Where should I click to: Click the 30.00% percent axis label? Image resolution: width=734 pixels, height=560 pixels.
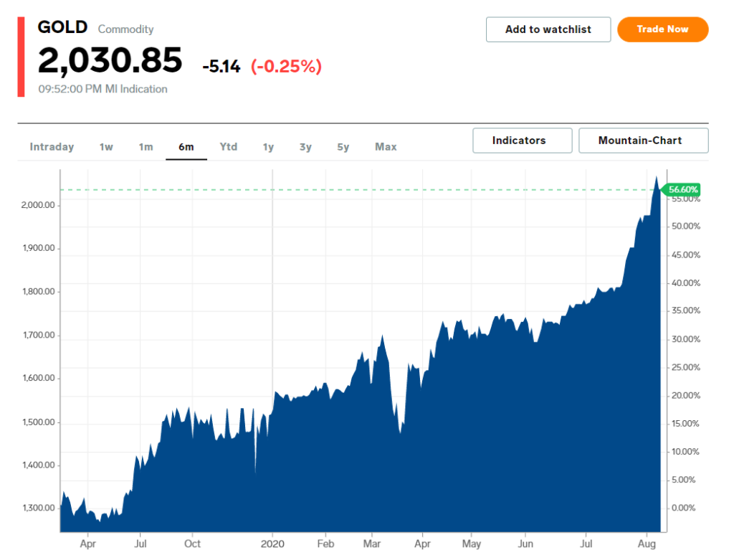click(686, 339)
